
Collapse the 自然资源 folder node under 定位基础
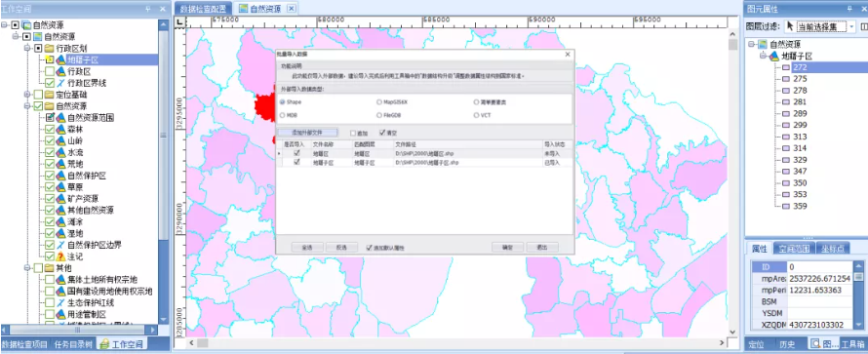[26, 106]
